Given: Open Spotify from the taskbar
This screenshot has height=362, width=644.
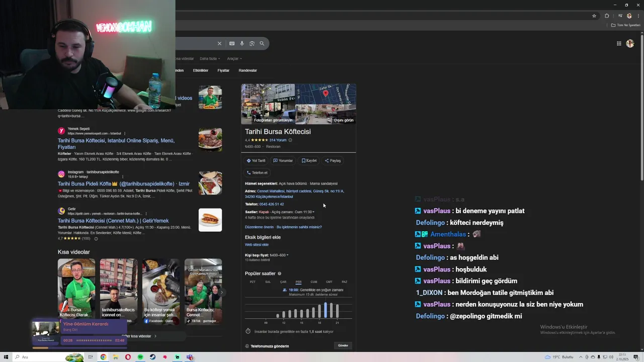Looking at the screenshot, I should 140,357.
